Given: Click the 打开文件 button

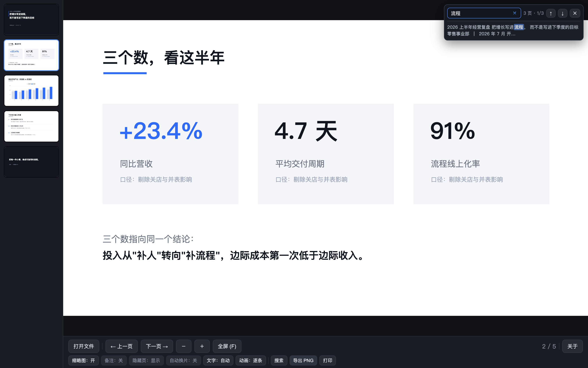Looking at the screenshot, I should (x=84, y=346).
